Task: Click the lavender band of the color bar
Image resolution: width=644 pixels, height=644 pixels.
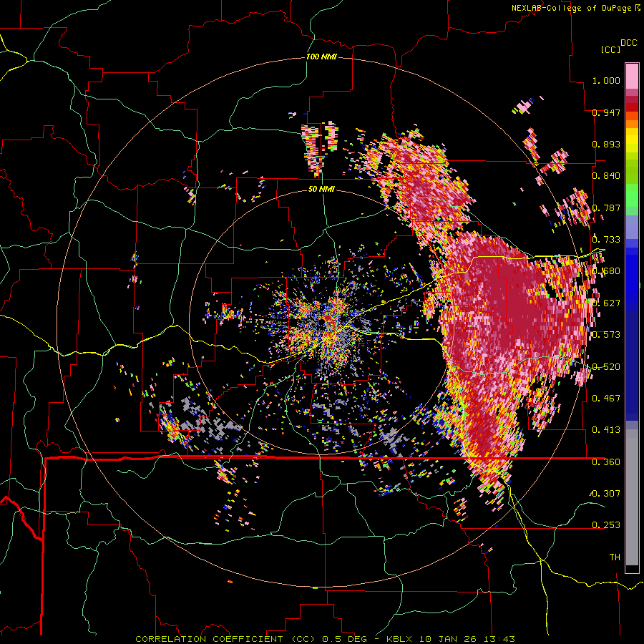Action: (632, 227)
